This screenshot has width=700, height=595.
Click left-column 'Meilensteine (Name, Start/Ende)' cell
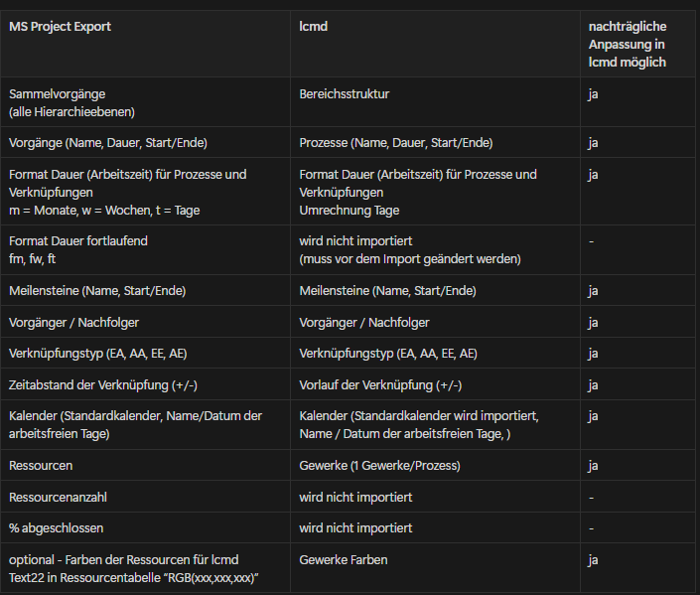145,290
